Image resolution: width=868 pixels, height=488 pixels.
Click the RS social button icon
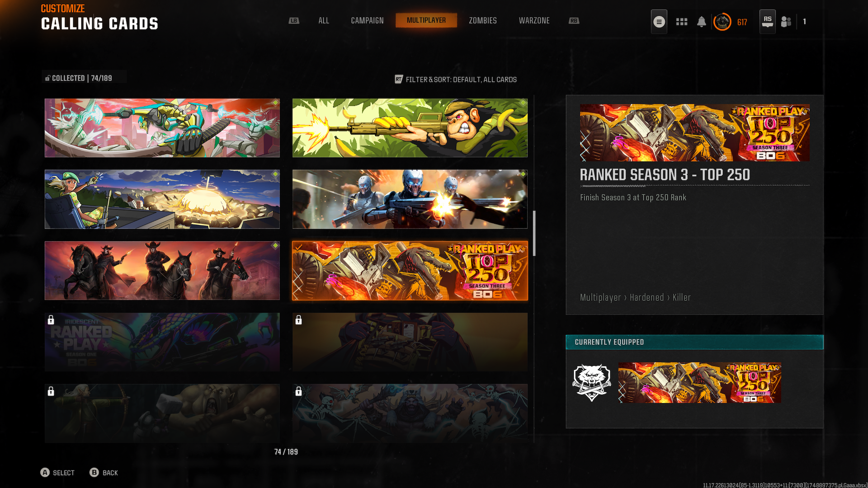point(767,22)
